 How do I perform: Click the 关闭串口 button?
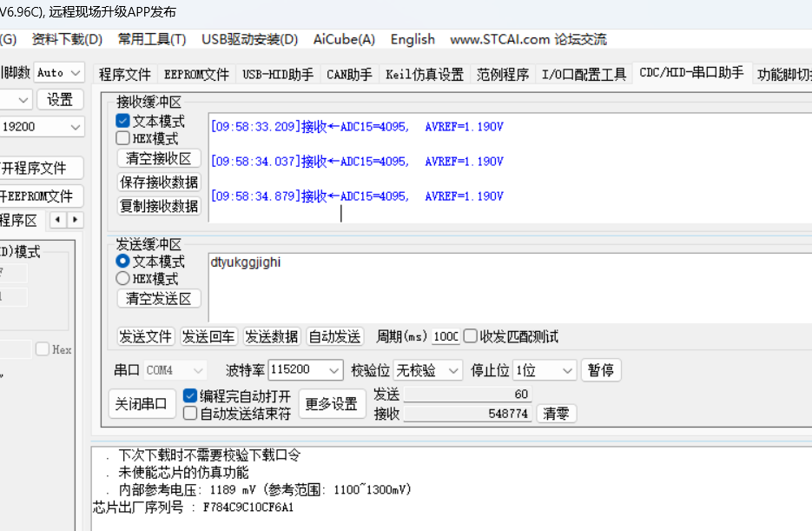pyautogui.click(x=142, y=404)
